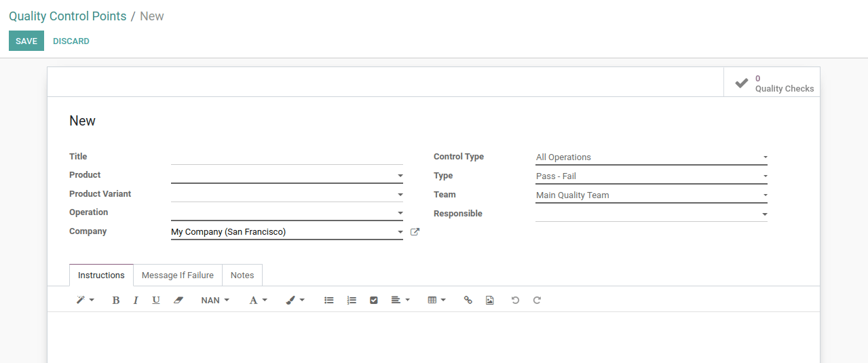Insert an ordered numbered list
This screenshot has height=363, width=868.
[352, 300]
